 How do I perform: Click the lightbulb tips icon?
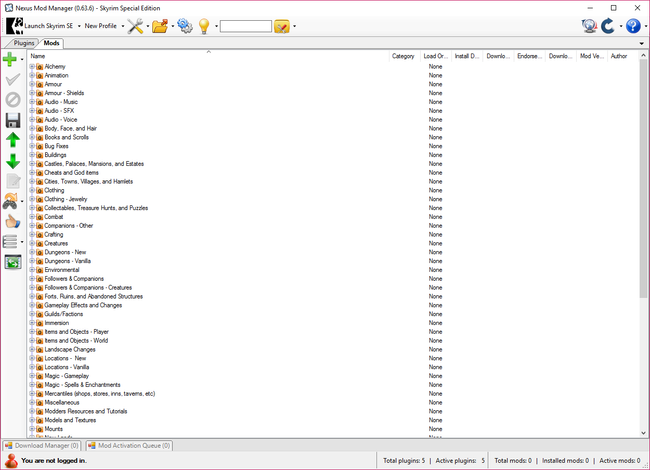pos(205,26)
